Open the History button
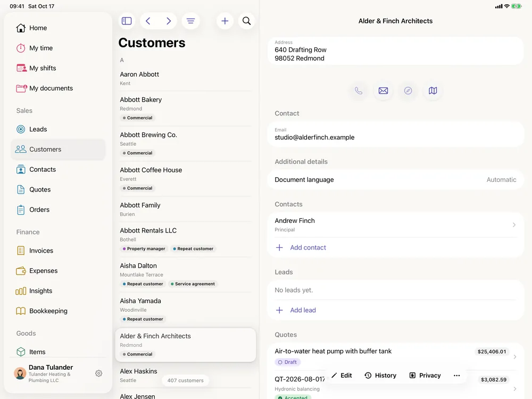The height and width of the screenshot is (399, 532). coord(380,375)
